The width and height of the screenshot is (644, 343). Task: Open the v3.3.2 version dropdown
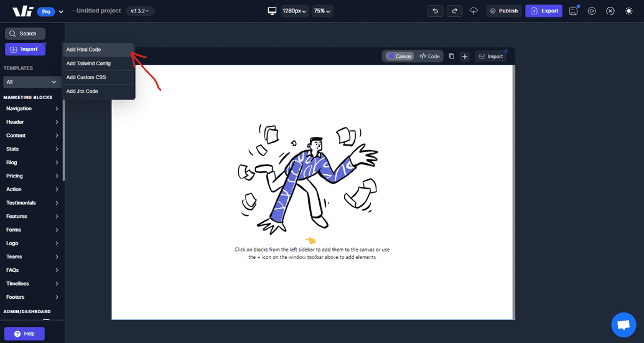[x=140, y=11]
